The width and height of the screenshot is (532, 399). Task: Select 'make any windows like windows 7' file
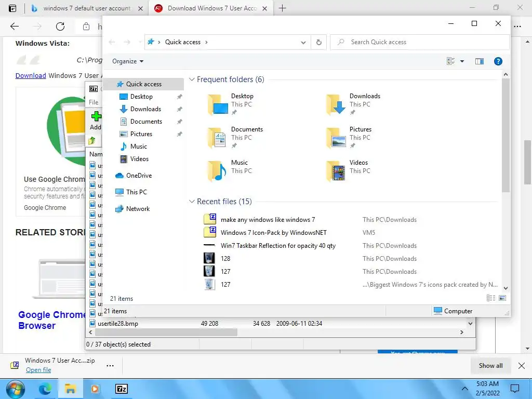[x=268, y=220]
